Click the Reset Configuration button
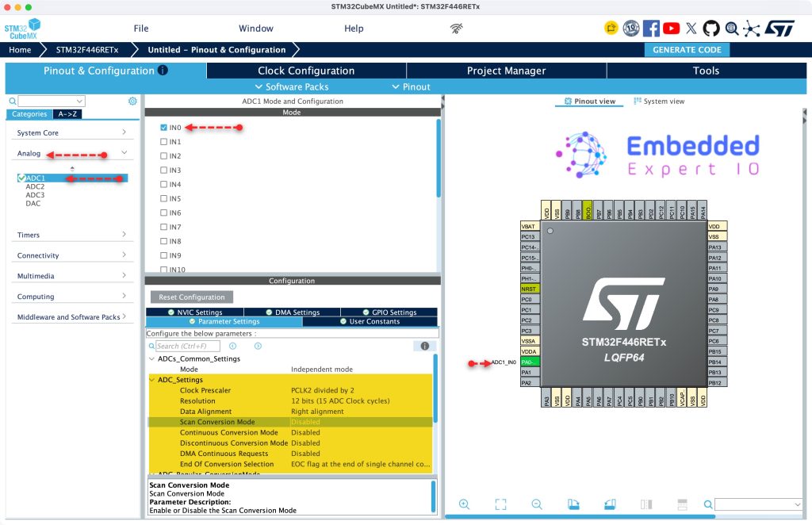Viewport: 812px width, 525px height. point(192,297)
